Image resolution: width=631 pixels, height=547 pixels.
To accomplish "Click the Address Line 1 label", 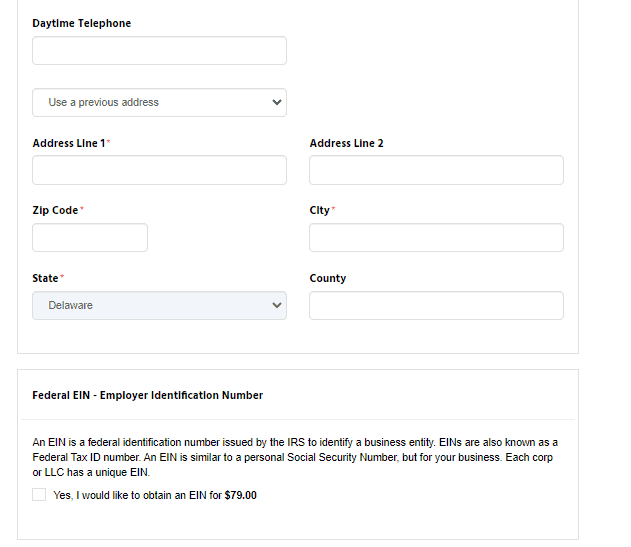I will tap(71, 143).
